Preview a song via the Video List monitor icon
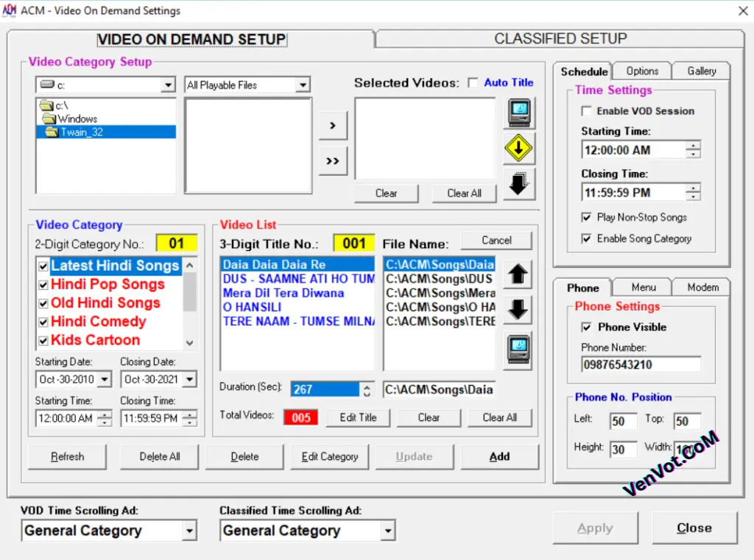This screenshot has width=754, height=560. pos(518,349)
